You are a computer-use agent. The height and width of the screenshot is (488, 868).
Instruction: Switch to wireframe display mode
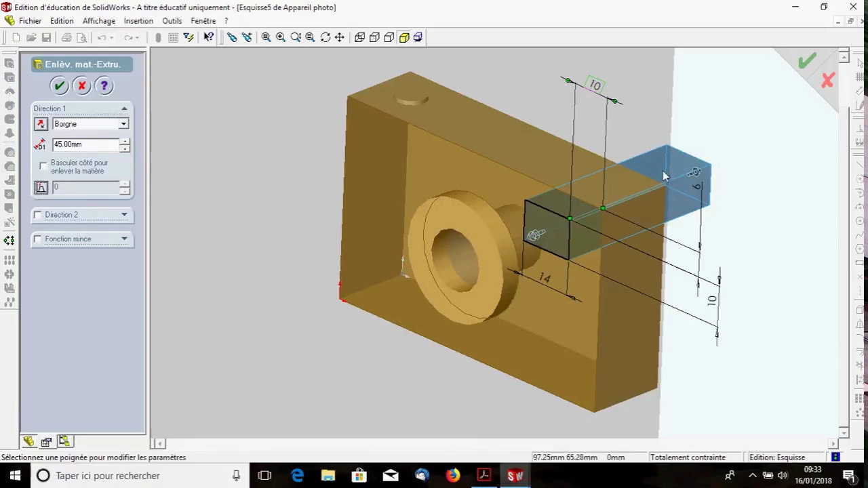coord(360,37)
